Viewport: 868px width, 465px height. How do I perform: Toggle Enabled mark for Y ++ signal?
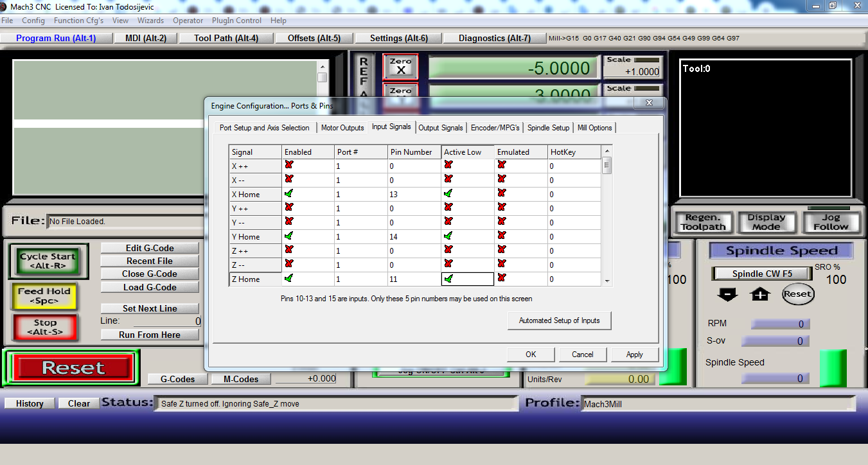click(289, 207)
